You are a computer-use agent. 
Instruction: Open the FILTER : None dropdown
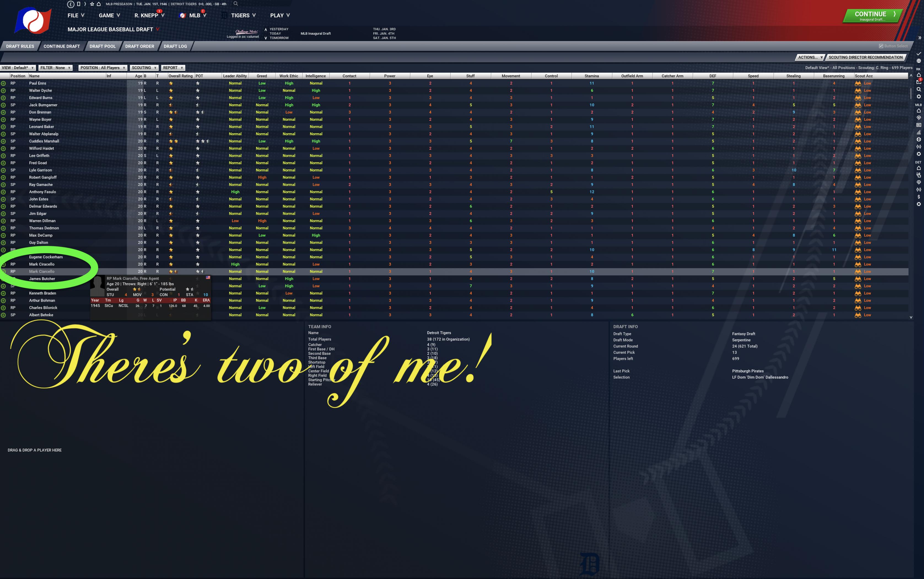click(x=55, y=68)
